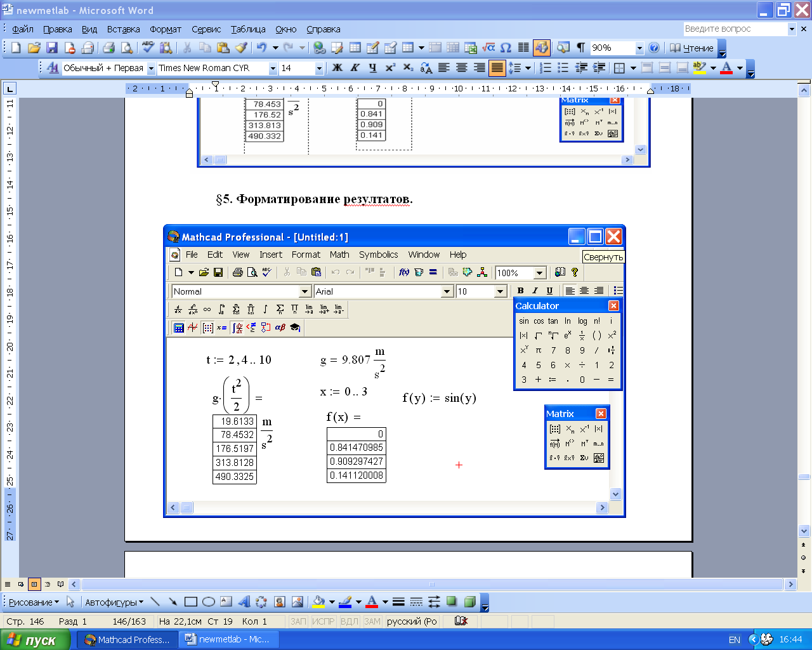
Task: Switch to Mathcad Professional taskbar button
Action: (x=127, y=639)
